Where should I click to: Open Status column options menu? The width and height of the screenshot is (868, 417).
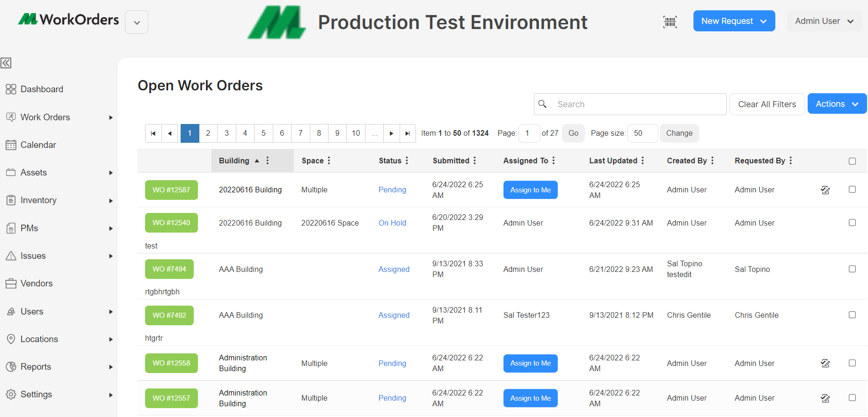coord(407,161)
